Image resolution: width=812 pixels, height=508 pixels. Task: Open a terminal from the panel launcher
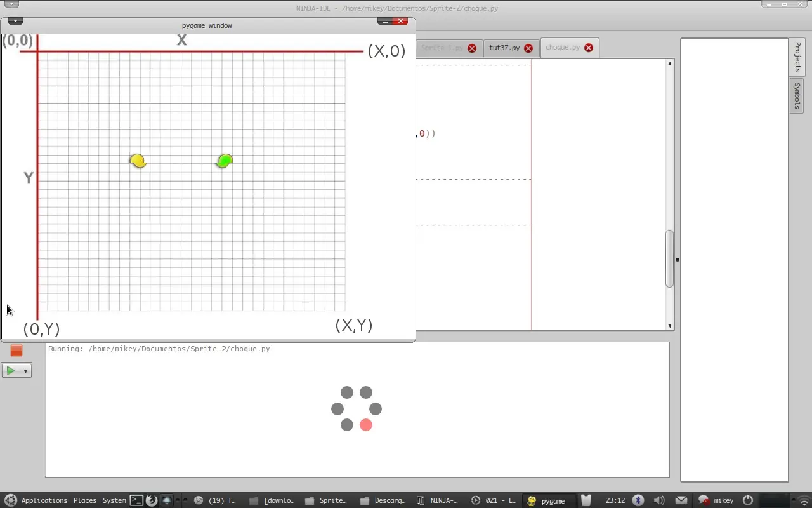tap(136, 500)
